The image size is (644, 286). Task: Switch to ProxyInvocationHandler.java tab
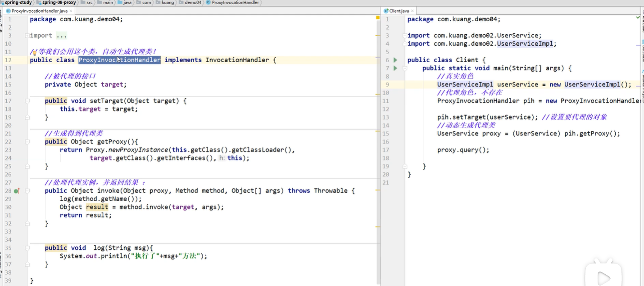coord(37,11)
